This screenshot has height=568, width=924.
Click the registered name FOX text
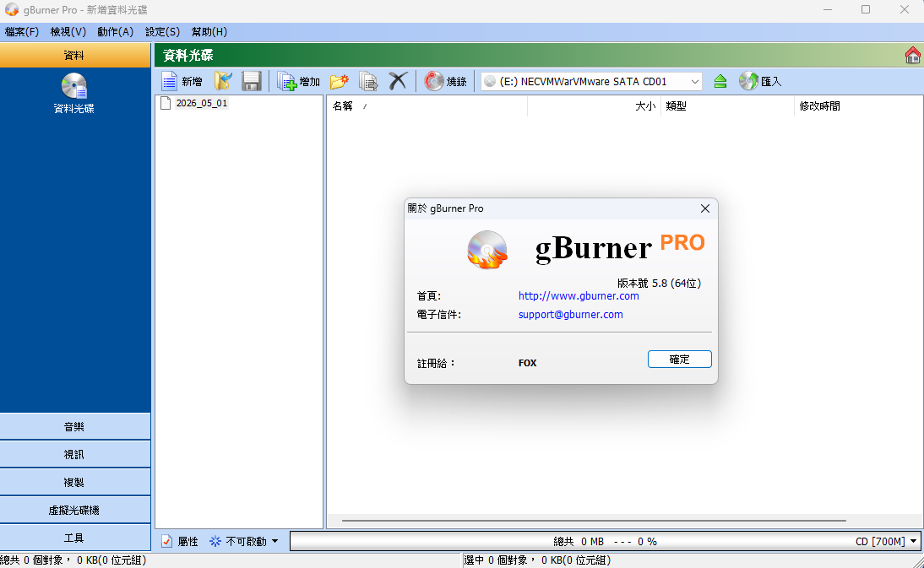pos(527,363)
